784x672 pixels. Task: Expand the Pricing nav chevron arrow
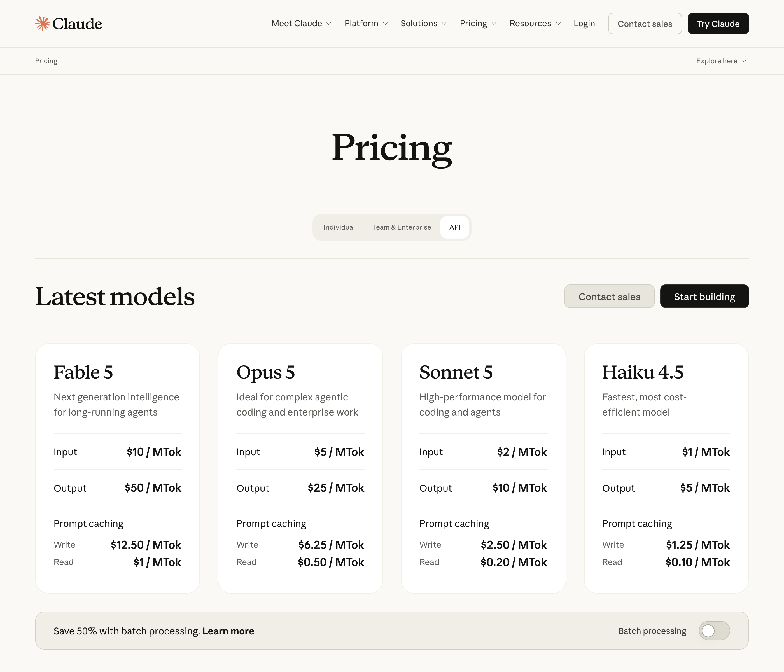(x=494, y=24)
